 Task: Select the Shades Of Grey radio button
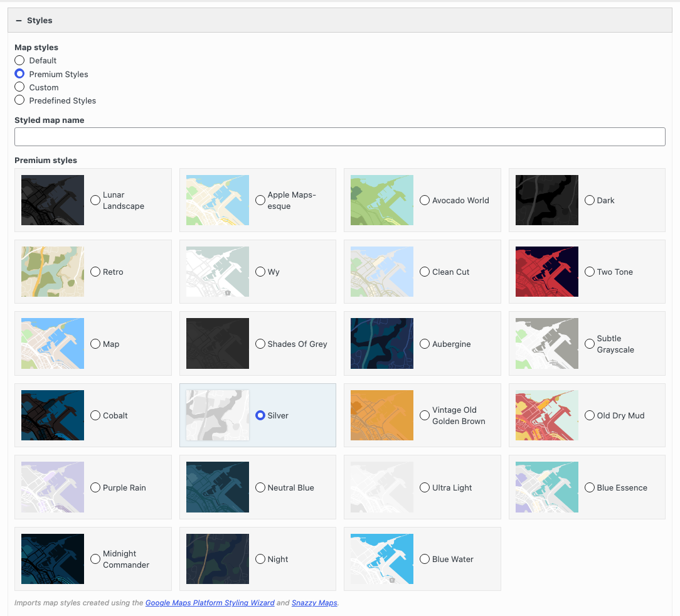click(260, 344)
